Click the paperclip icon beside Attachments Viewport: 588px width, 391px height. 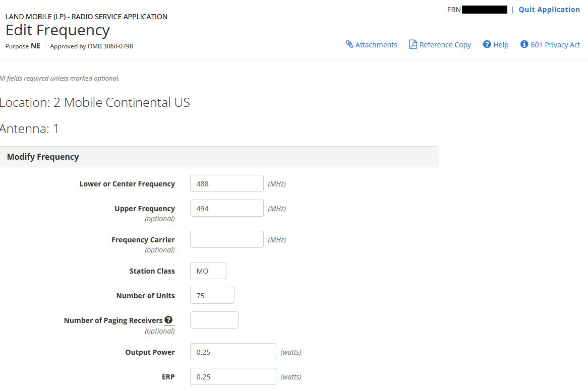tap(349, 44)
